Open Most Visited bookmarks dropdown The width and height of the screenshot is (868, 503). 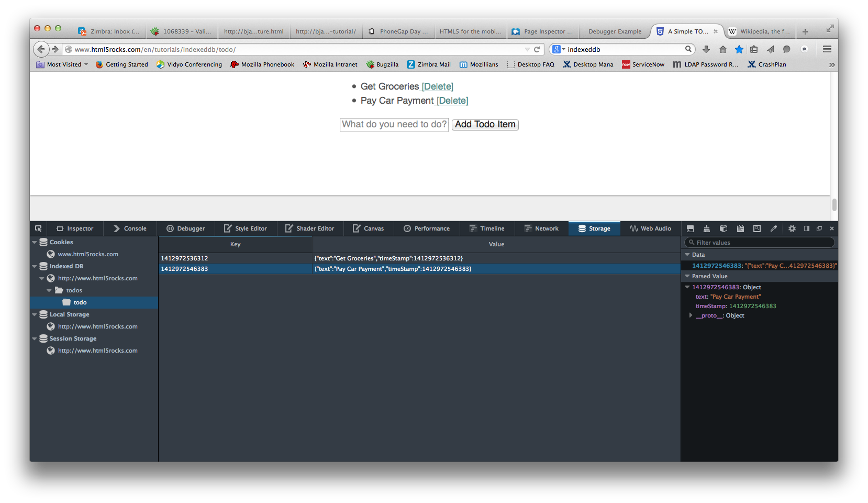62,64
